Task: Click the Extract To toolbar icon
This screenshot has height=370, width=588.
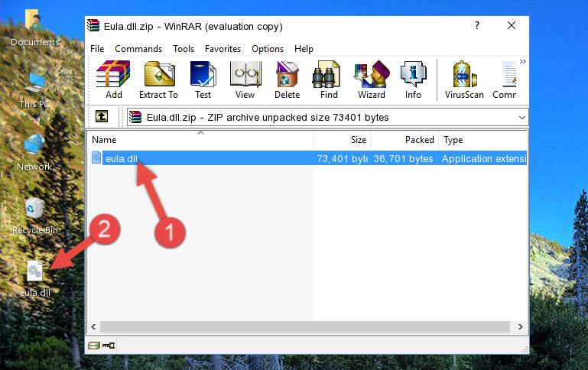Action: click(159, 80)
